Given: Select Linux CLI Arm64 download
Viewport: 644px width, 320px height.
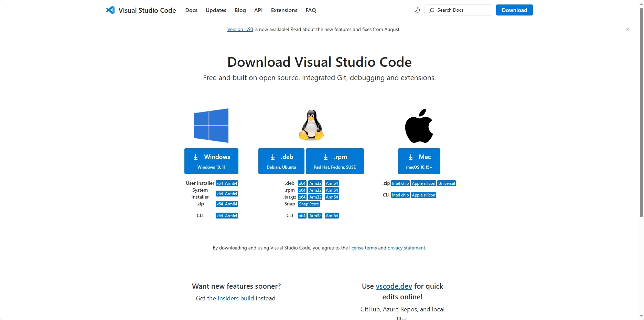Looking at the screenshot, I should pyautogui.click(x=332, y=216).
